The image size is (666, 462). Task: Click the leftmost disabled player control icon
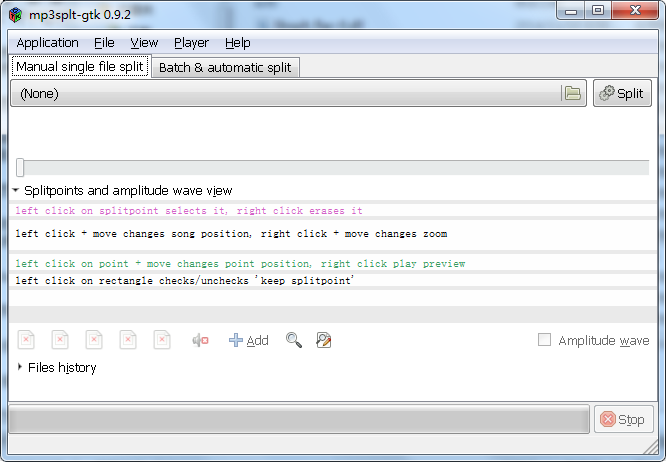tap(26, 340)
